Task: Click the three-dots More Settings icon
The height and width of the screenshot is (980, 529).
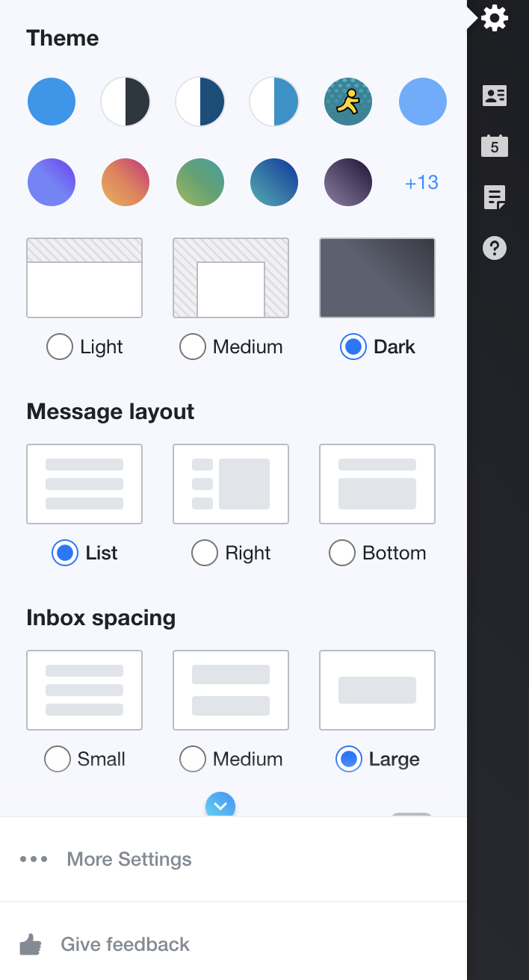Action: (34, 859)
